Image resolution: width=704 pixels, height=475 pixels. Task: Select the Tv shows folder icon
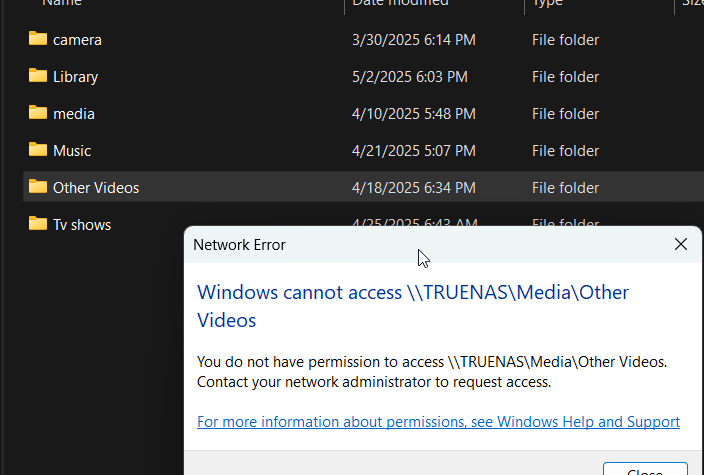(x=38, y=223)
